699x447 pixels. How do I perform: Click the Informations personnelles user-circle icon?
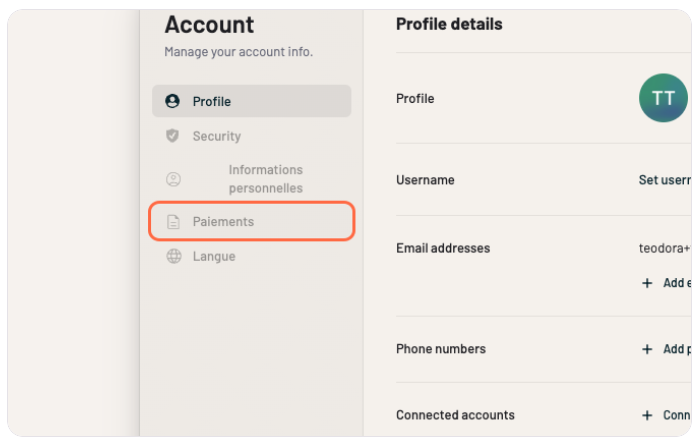coord(173,179)
